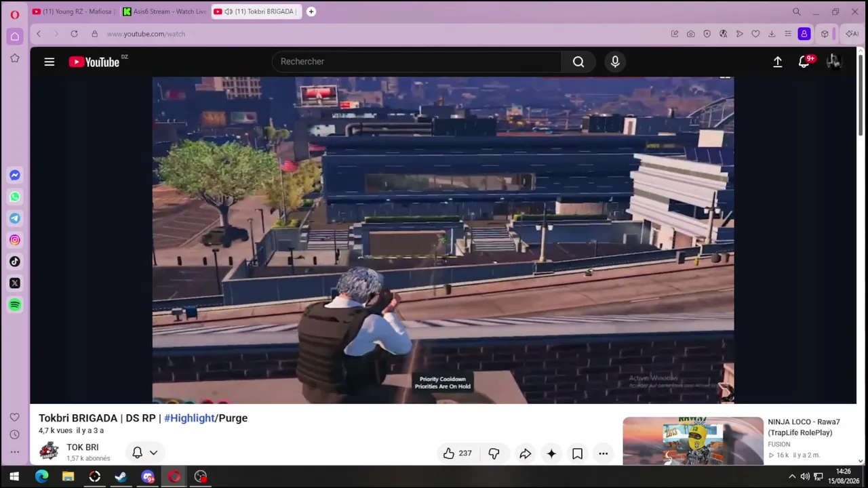Open Opera start page home icon
Viewport: 868px width, 488px height.
[14, 36]
